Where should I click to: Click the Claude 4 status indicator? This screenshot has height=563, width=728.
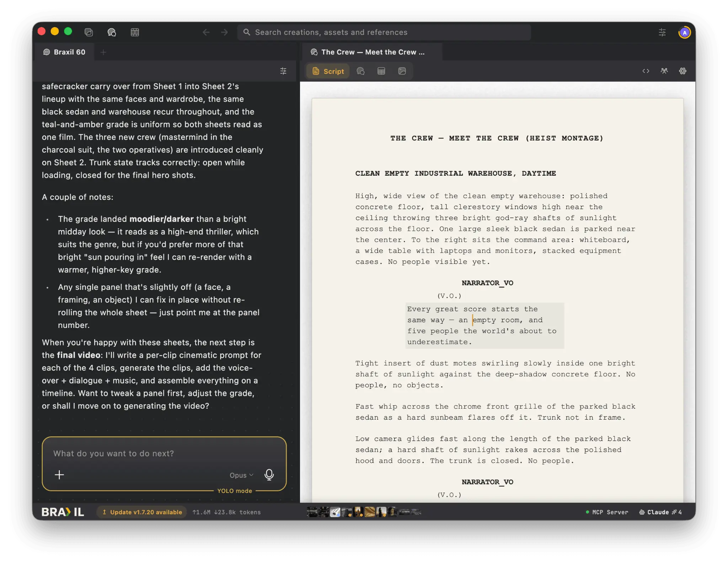(660, 512)
